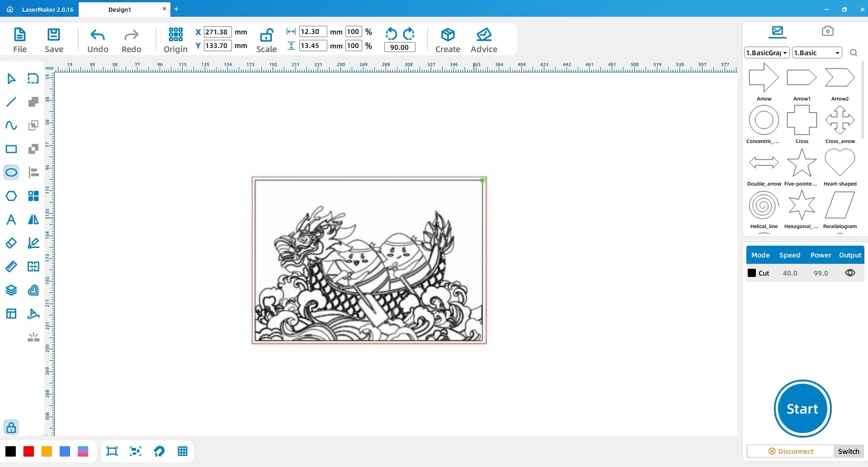Insert the Parallelogram graphic
Viewport: 868px width, 467px height.
coord(840,209)
